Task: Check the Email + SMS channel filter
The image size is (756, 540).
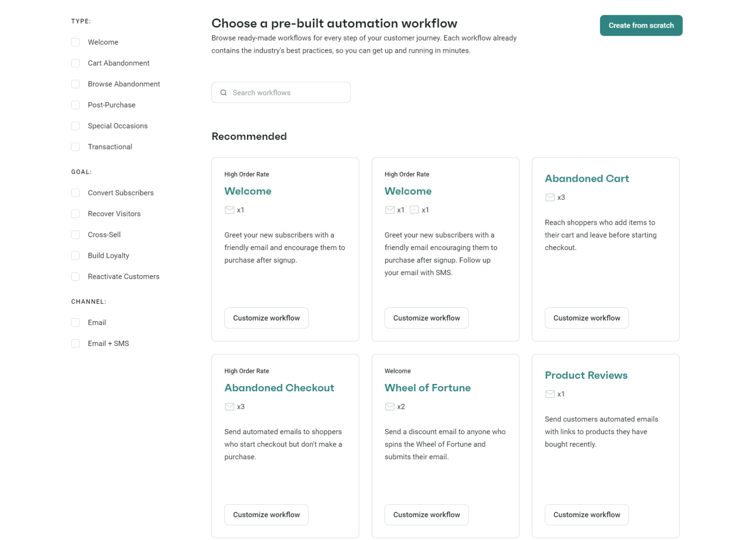Action: click(x=75, y=343)
